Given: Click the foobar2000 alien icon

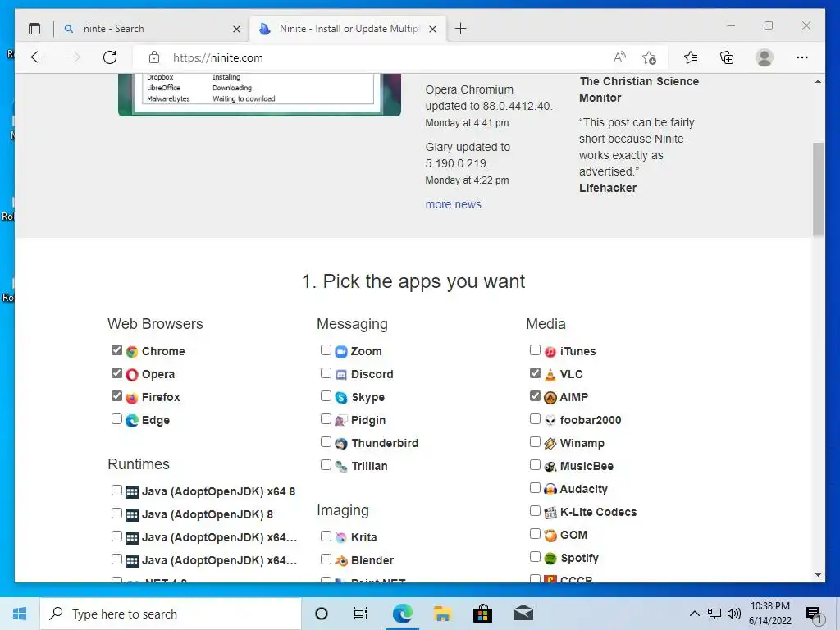Looking at the screenshot, I should click(550, 421).
